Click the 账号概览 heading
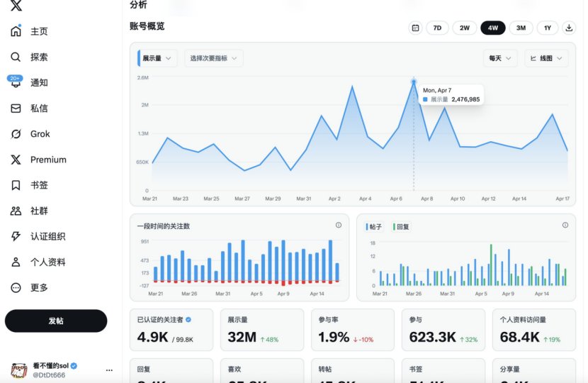 pos(147,26)
